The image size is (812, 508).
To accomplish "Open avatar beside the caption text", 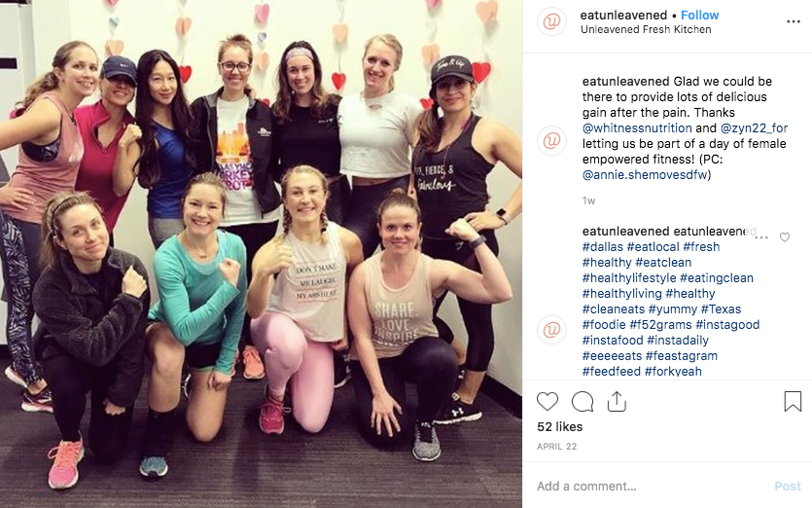I will pyautogui.click(x=551, y=140).
